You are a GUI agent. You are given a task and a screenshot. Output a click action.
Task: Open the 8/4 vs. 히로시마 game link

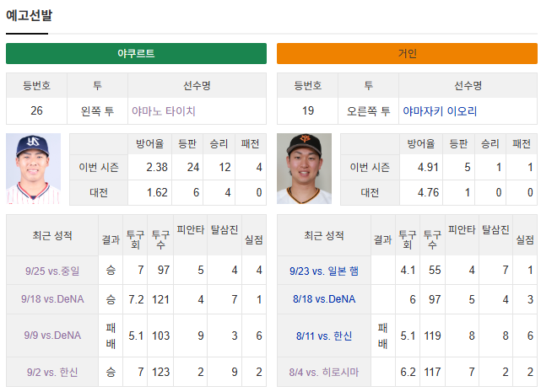(324, 372)
